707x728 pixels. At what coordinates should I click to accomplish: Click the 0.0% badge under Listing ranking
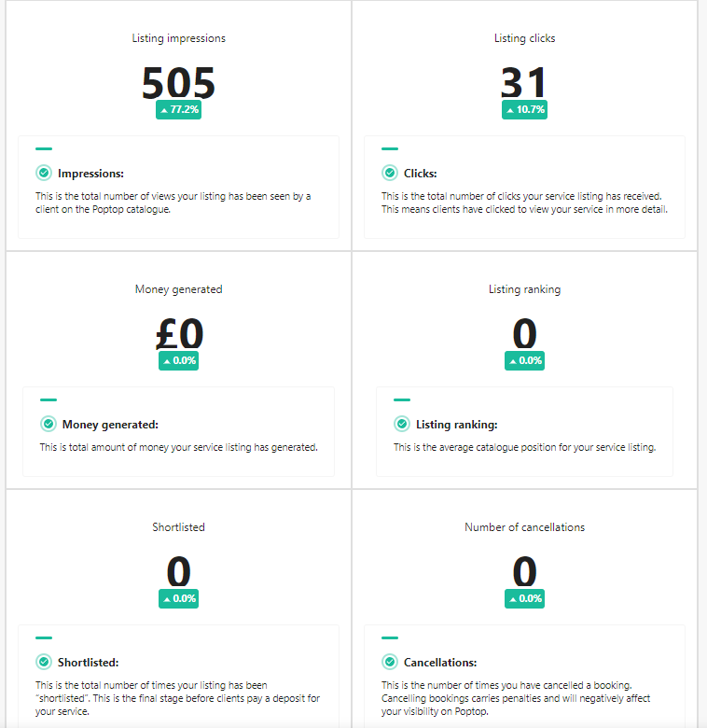[524, 360]
